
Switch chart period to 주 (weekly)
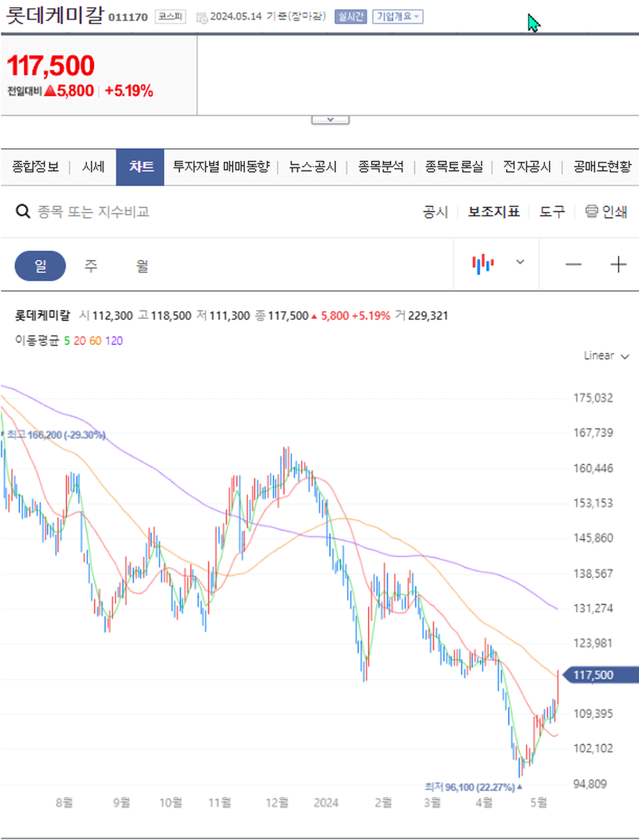(x=91, y=266)
